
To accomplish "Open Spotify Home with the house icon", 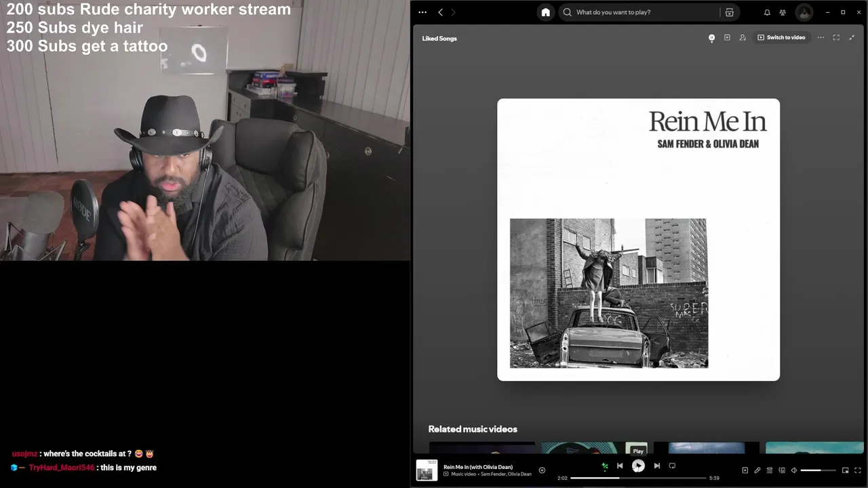I will click(x=545, y=12).
